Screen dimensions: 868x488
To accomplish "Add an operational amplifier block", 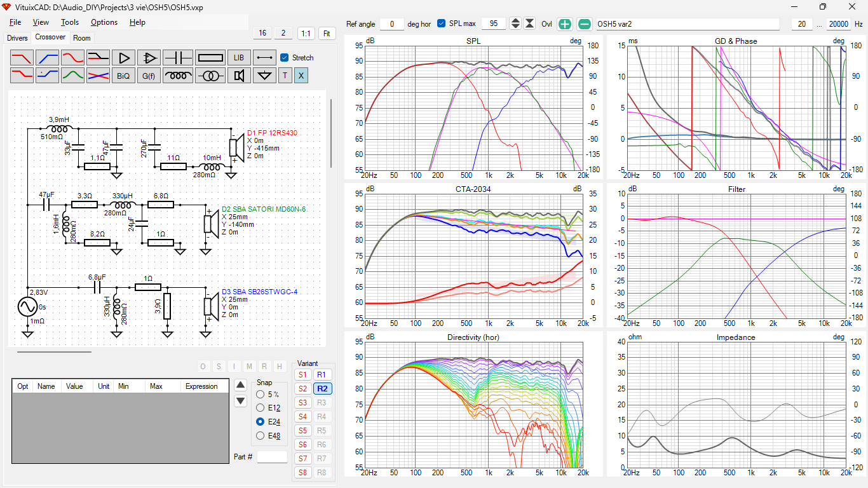I will pos(149,58).
